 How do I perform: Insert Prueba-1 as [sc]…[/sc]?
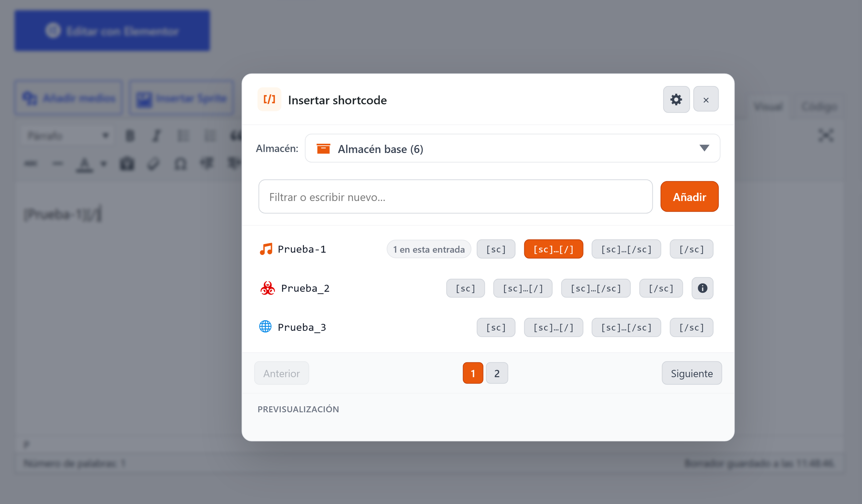(x=626, y=249)
